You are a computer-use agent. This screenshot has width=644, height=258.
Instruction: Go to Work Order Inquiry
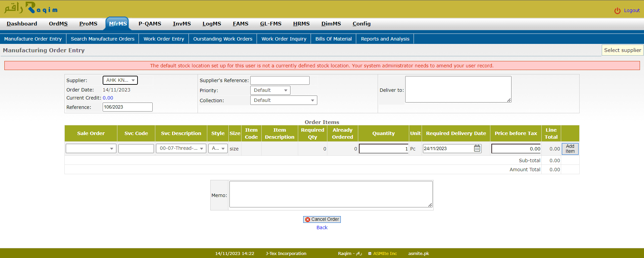pos(284,39)
